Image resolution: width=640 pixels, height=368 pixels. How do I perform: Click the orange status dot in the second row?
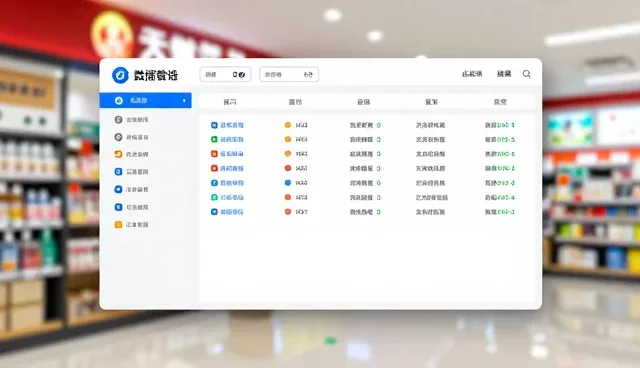288,140
